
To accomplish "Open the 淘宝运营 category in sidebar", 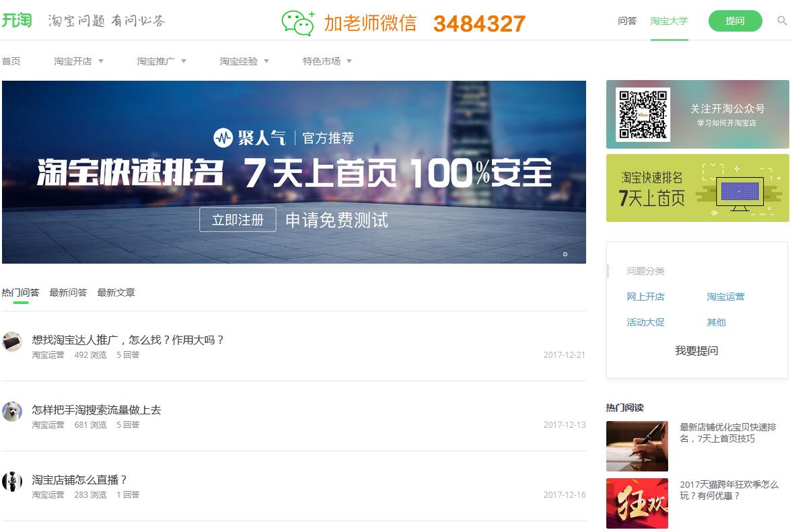I will 725,297.
